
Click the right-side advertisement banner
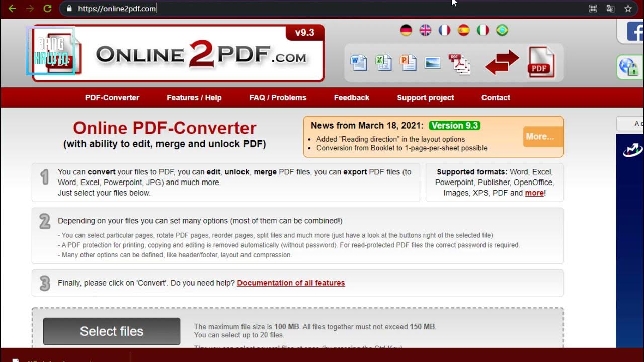630,240
